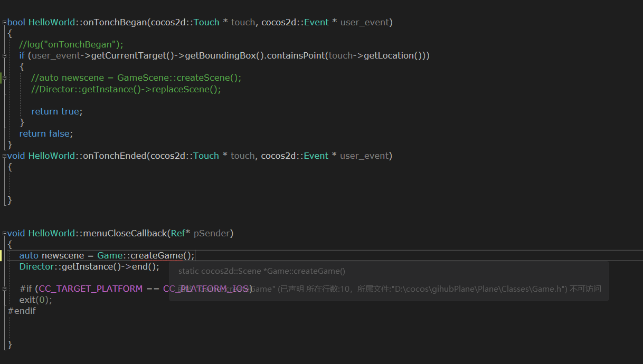Image resolution: width=643 pixels, height=364 pixels.
Task: Click getLocation() in the if statement
Action: [x=394, y=55]
